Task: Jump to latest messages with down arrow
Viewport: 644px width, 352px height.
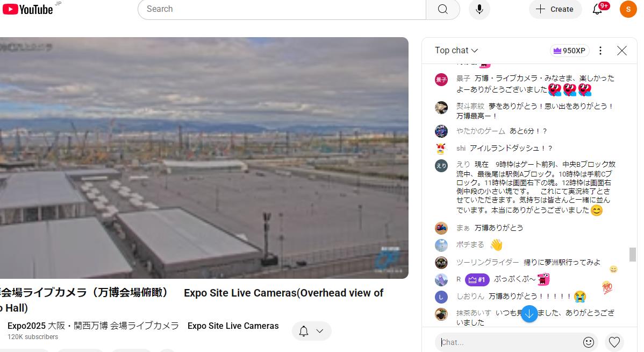Action: (x=529, y=313)
